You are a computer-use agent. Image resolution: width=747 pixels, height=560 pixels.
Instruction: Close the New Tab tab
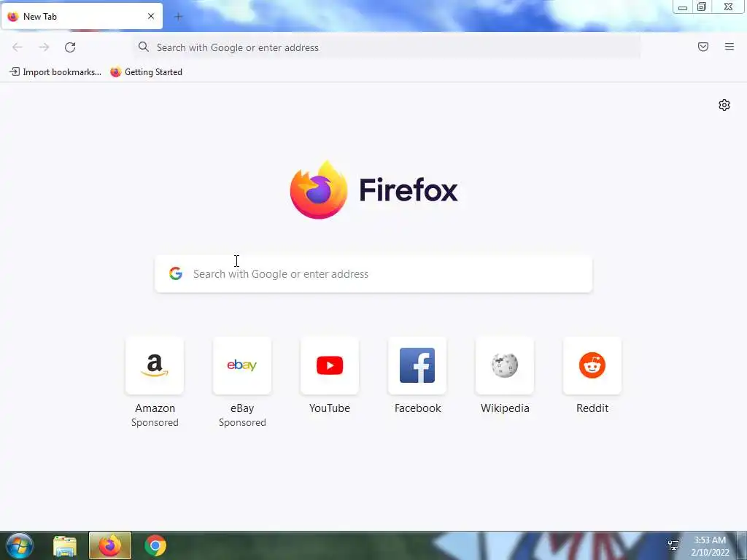151,16
